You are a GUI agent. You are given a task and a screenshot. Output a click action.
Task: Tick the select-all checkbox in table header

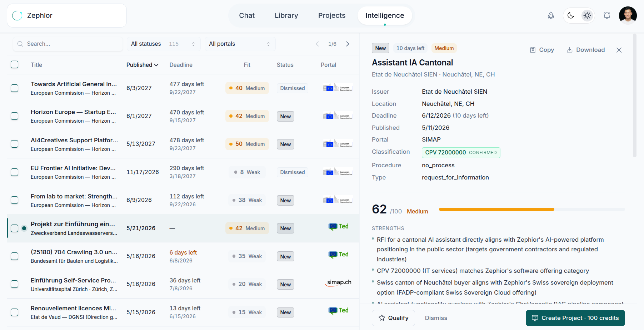point(15,65)
